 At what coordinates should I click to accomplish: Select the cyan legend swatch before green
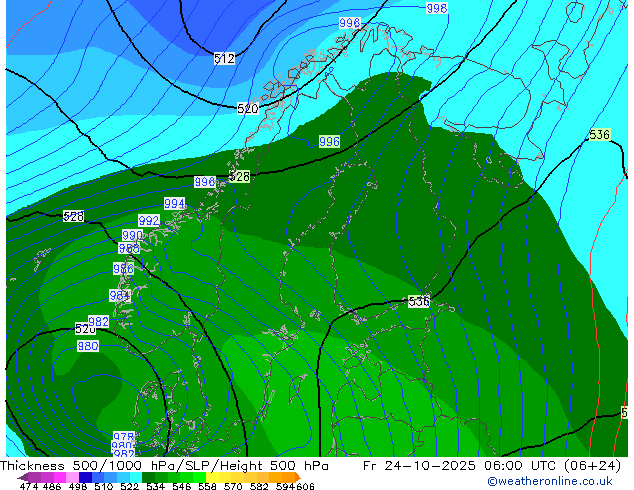[136, 477]
